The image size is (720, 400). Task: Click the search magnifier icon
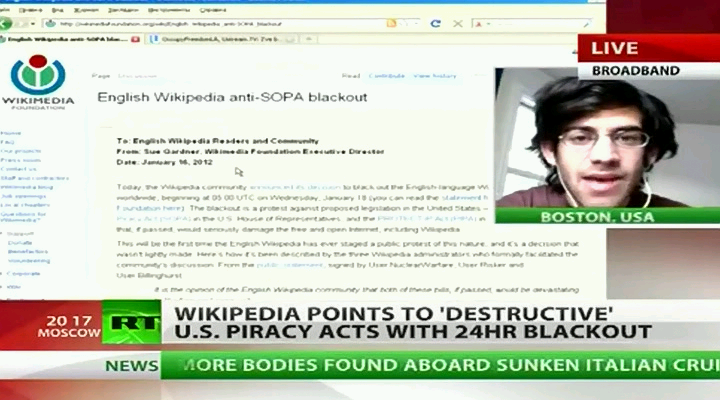(x=587, y=24)
